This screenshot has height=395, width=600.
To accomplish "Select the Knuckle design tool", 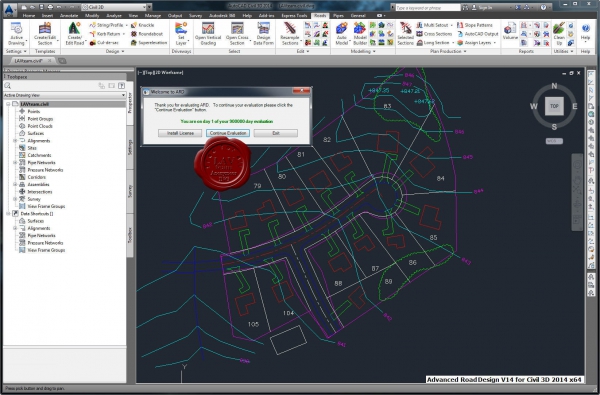I will [142, 25].
